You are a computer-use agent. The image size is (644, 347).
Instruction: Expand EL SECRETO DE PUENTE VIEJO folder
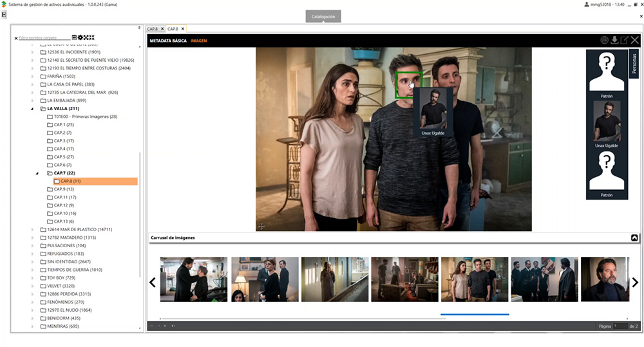(32, 61)
